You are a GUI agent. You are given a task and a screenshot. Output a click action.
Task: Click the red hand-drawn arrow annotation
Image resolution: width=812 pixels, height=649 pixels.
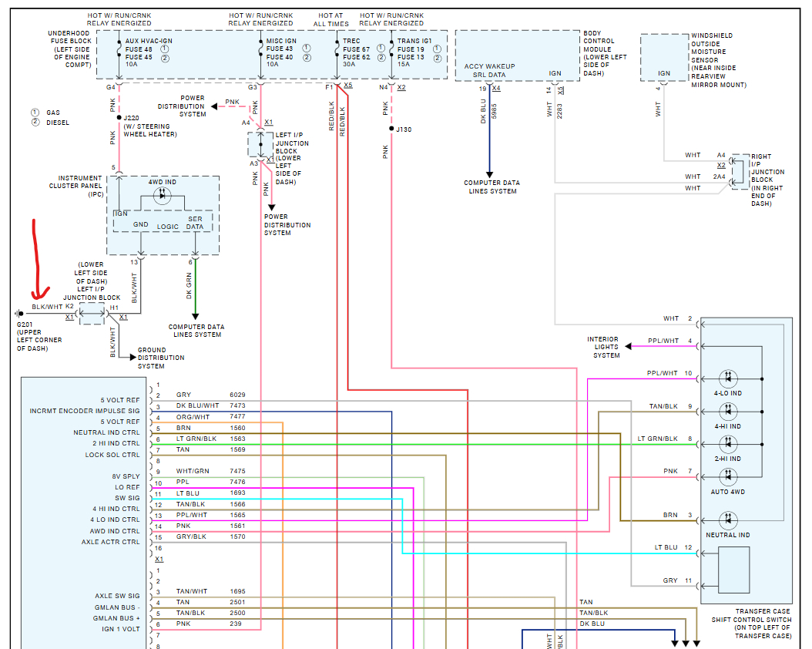[38, 261]
